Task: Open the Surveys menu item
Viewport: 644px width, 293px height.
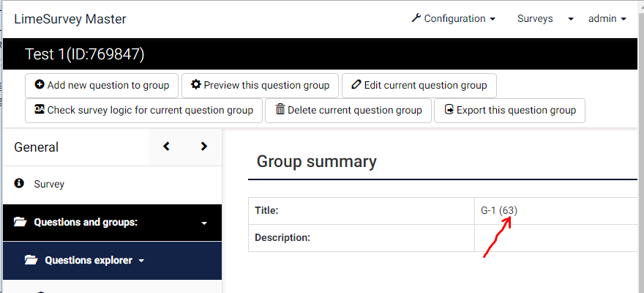Action: (x=535, y=18)
